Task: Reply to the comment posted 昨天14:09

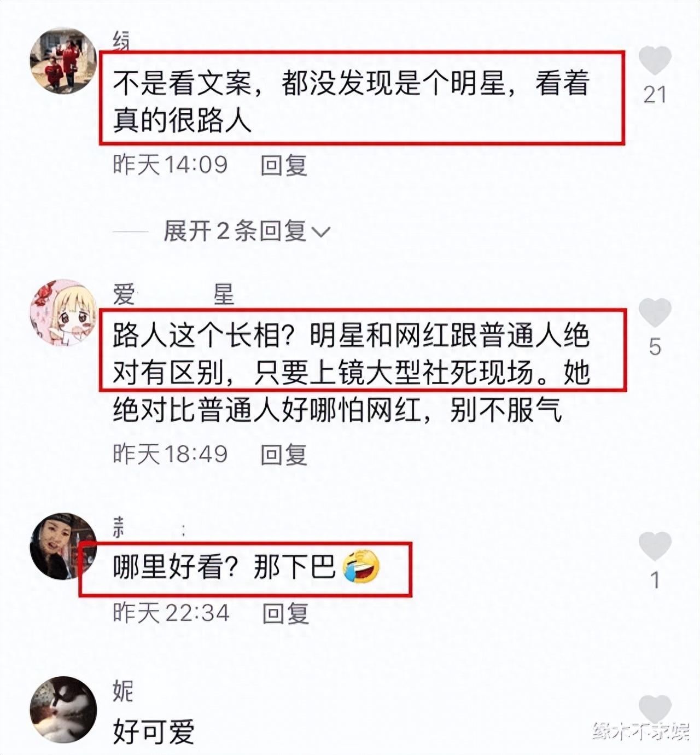Action: 284,165
